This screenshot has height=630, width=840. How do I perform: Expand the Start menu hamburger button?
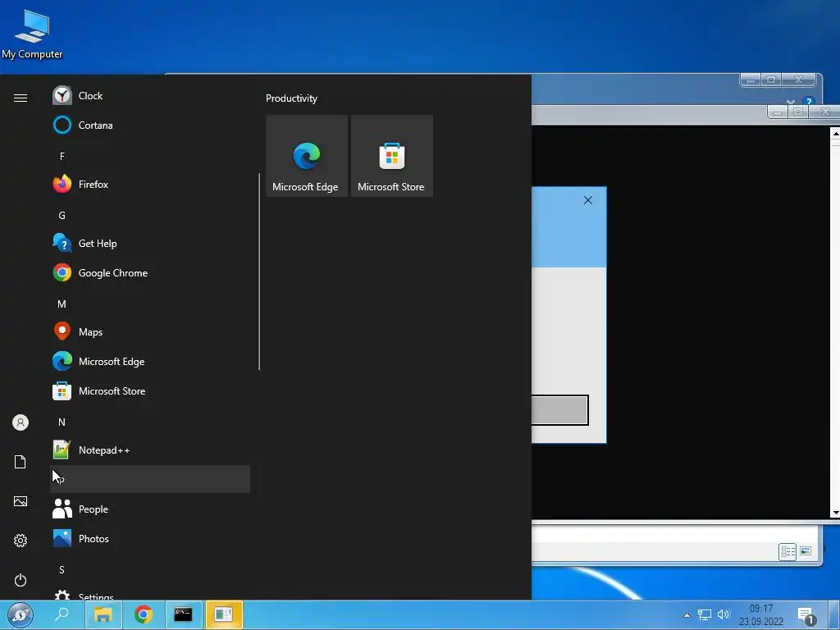pyautogui.click(x=21, y=98)
